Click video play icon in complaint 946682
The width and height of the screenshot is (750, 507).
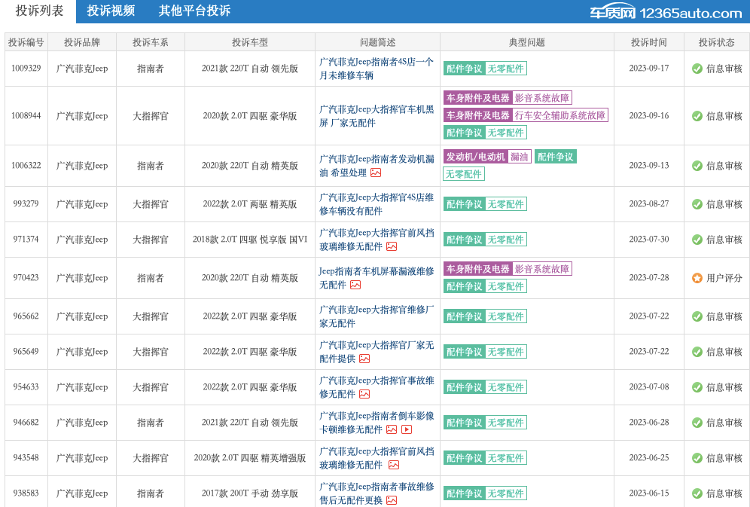[406, 429]
